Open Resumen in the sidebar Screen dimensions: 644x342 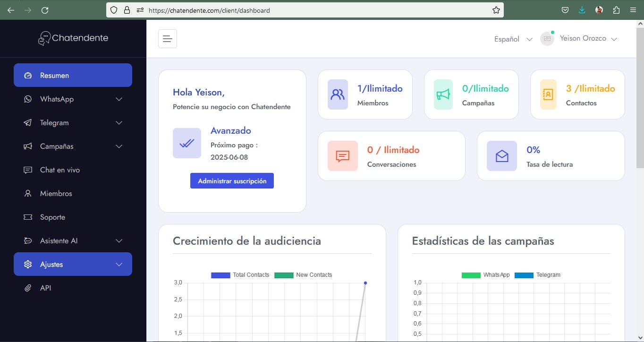pyautogui.click(x=73, y=75)
